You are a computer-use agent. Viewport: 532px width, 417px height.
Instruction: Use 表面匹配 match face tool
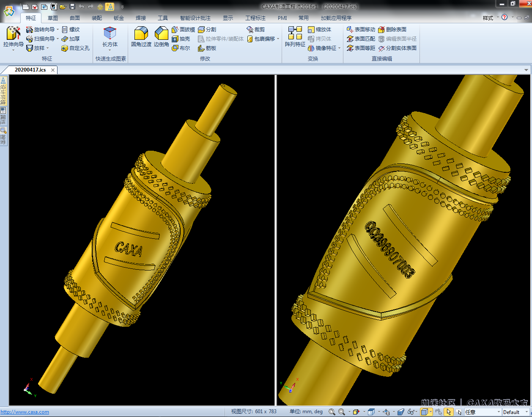(x=361, y=39)
